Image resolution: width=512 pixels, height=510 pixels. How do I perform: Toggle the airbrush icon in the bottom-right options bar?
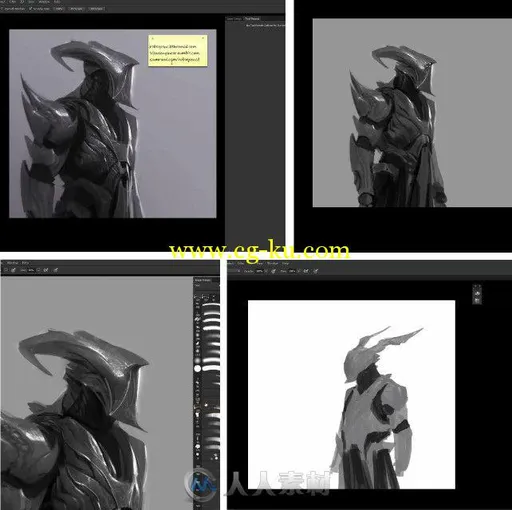click(x=306, y=271)
